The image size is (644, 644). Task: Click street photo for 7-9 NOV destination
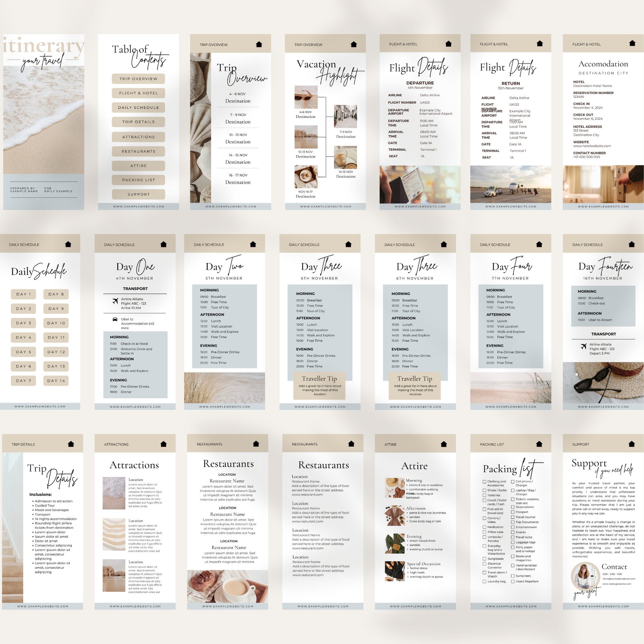click(346, 117)
